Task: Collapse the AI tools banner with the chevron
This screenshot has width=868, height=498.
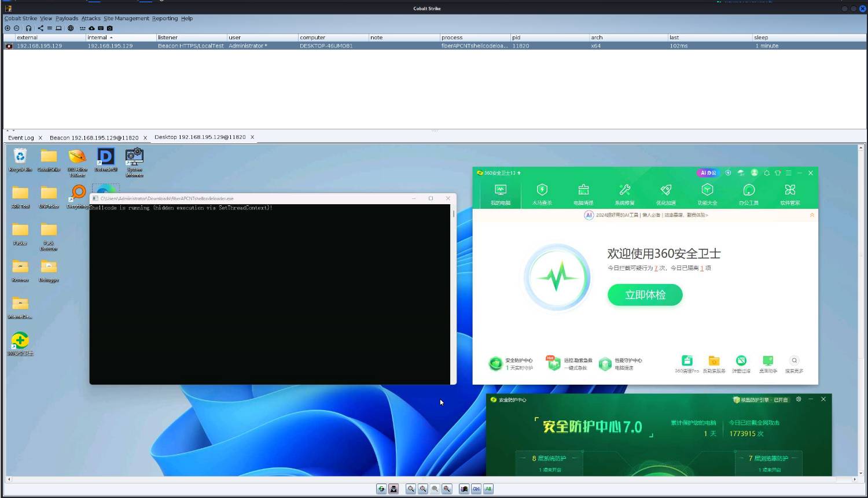Action: click(812, 215)
